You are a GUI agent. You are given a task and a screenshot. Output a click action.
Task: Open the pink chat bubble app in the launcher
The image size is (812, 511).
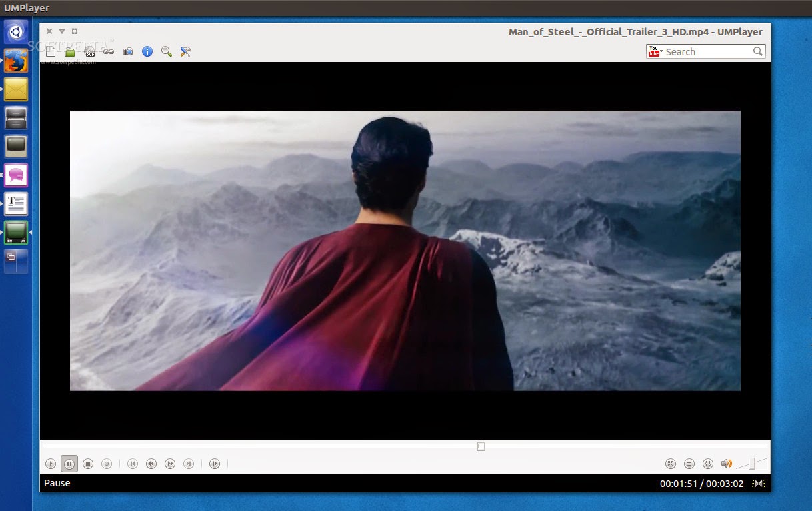[16, 175]
